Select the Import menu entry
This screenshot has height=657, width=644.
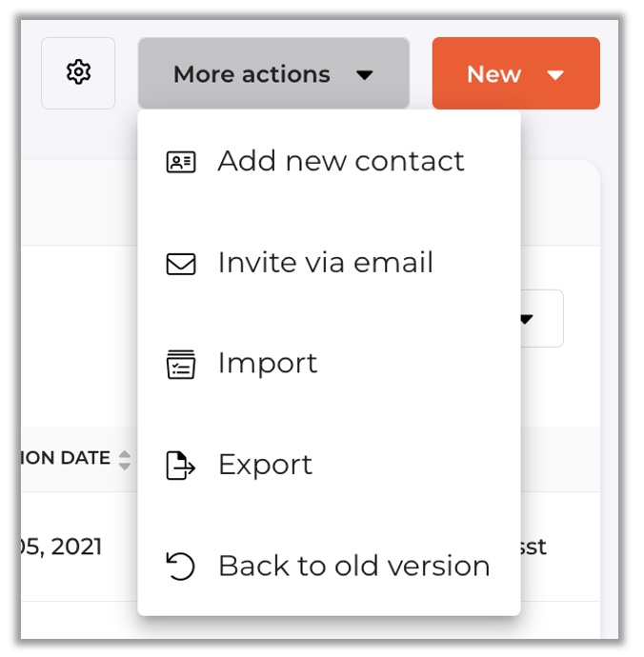click(x=329, y=364)
